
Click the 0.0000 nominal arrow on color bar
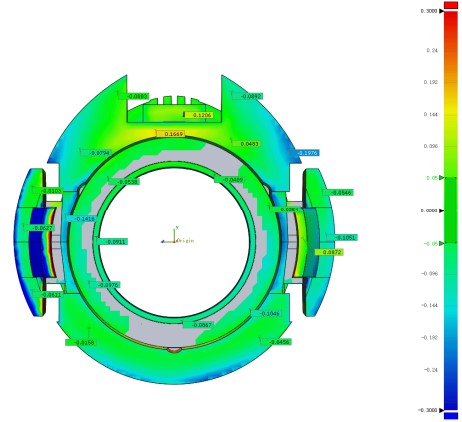point(441,211)
